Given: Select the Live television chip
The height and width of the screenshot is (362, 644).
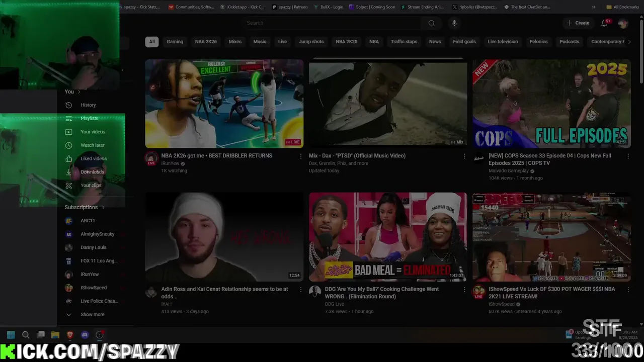Looking at the screenshot, I should point(503,42).
